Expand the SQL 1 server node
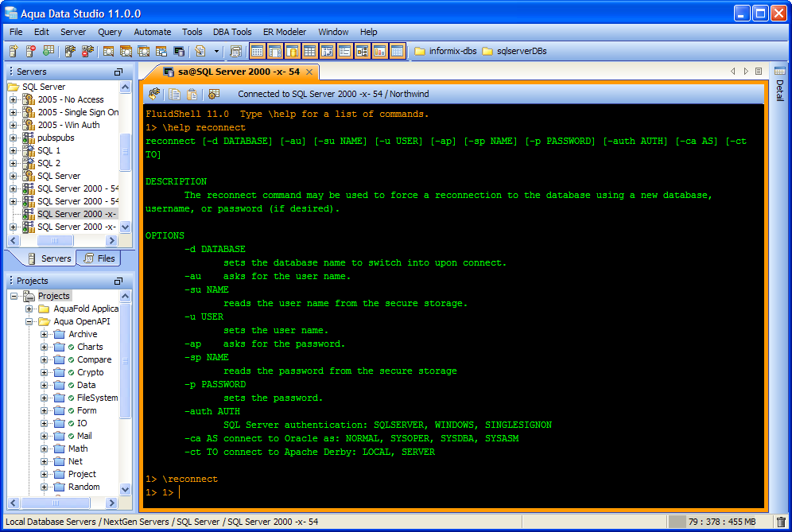 pos(14,150)
